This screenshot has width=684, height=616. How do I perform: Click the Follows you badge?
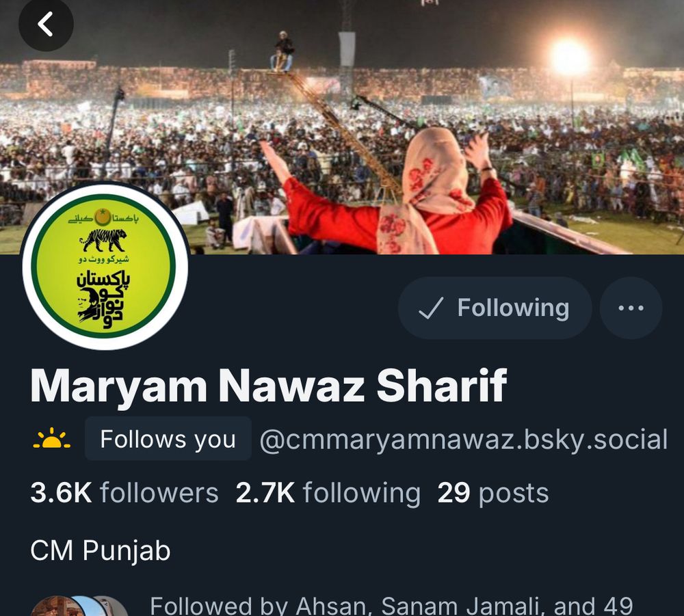[168, 438]
